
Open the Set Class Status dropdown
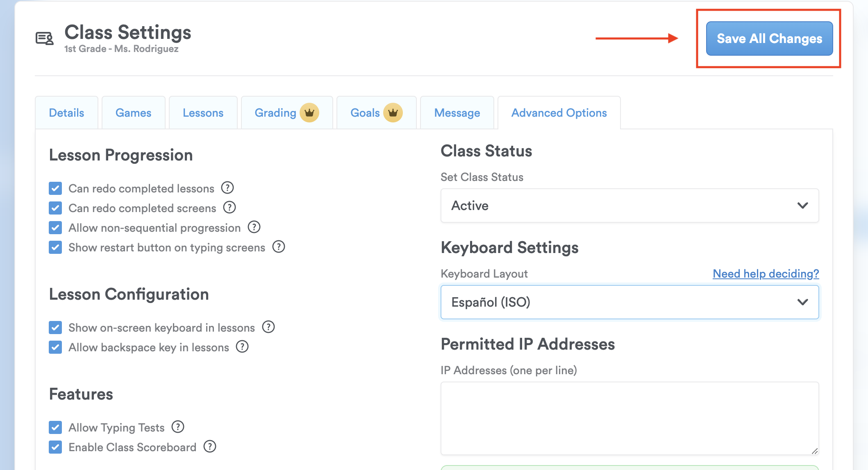coord(629,206)
